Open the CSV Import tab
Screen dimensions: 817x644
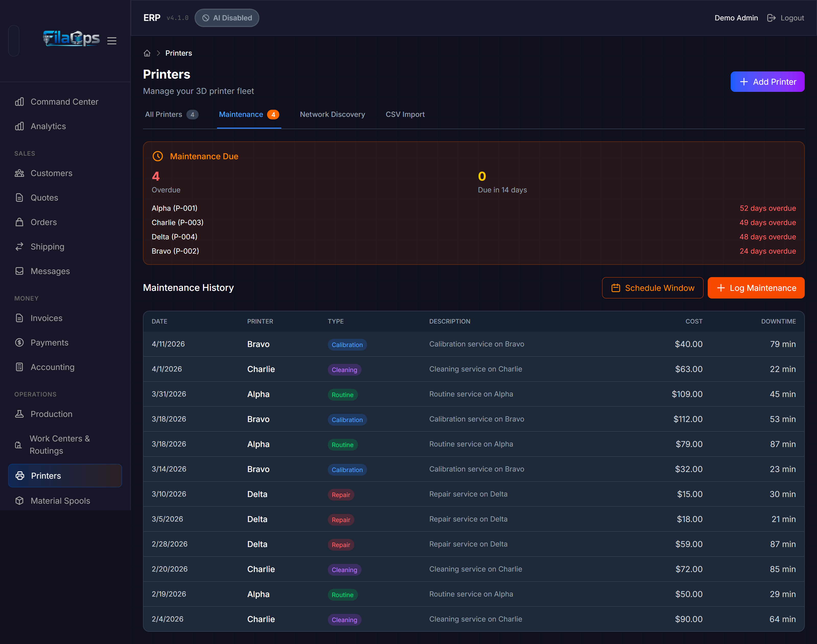point(405,114)
